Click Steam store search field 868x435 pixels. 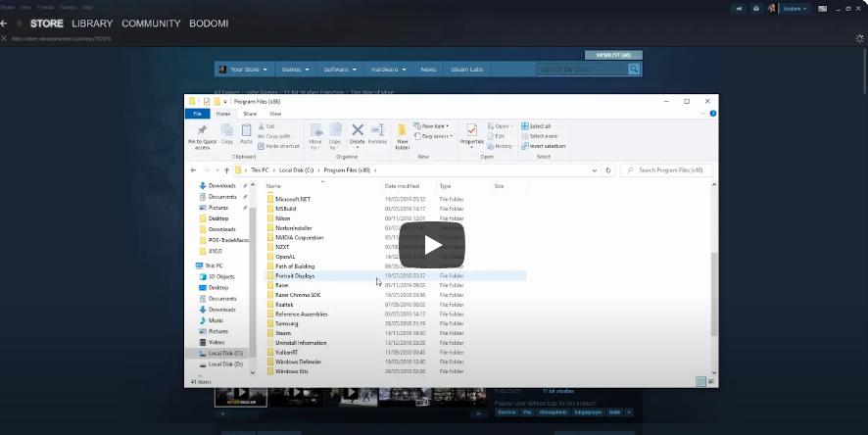point(582,70)
